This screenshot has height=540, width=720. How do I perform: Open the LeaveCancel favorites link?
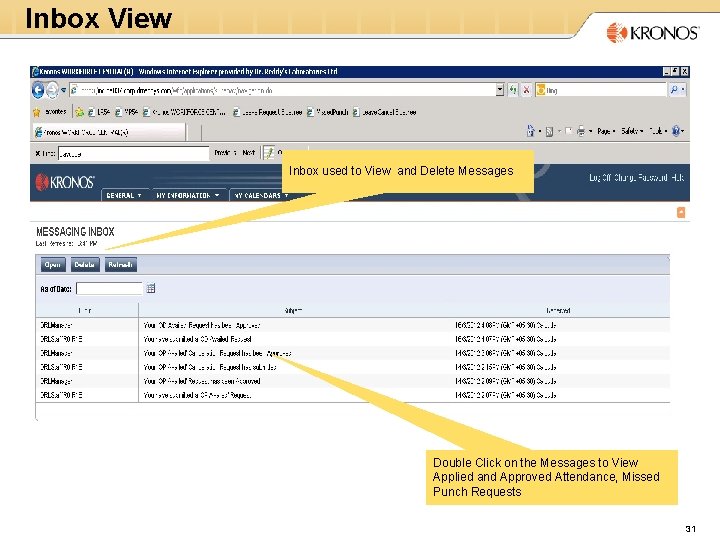[x=385, y=112]
